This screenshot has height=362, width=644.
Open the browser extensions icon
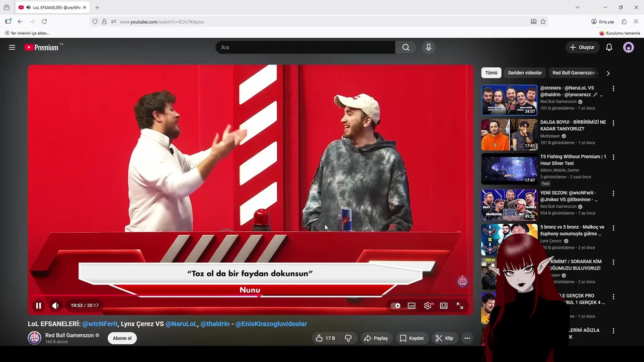[x=624, y=22]
